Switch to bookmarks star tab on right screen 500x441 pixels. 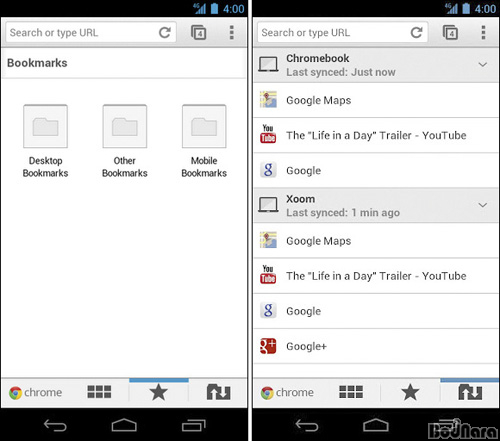pos(410,392)
